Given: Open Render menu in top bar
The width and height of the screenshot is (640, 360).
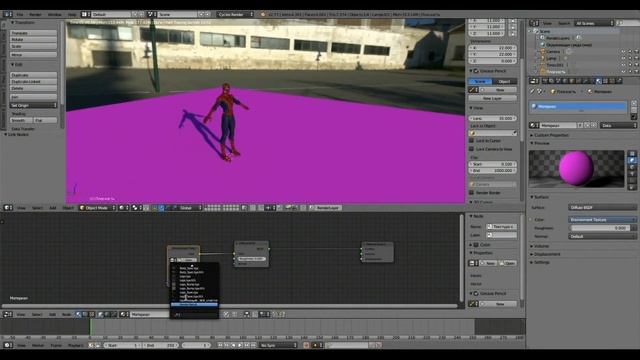Looking at the screenshot, I should (36, 14).
